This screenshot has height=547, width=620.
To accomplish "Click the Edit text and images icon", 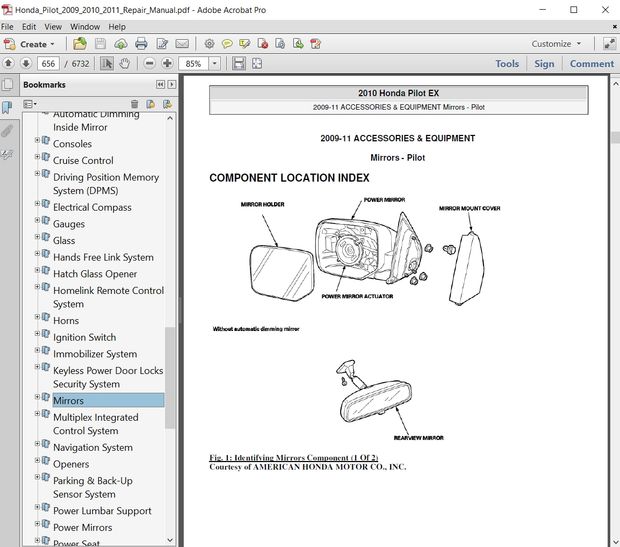I will [x=162, y=44].
